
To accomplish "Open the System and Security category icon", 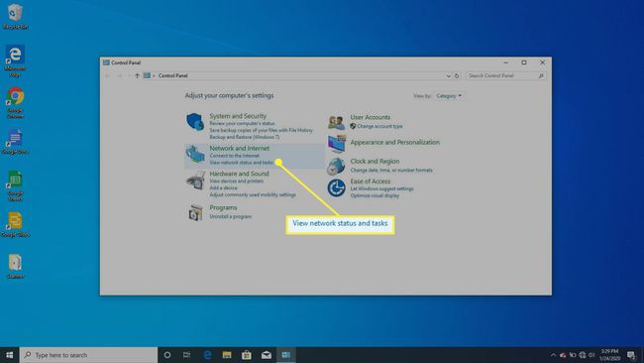I will click(195, 122).
